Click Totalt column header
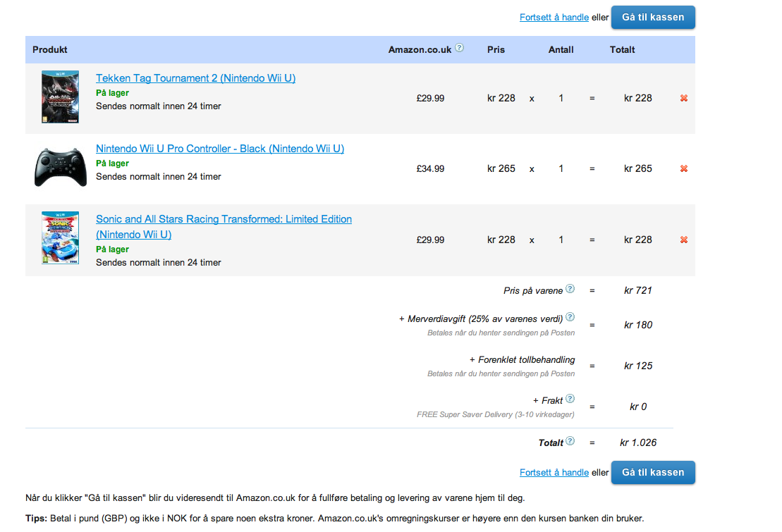The height and width of the screenshot is (532, 782). pos(623,50)
